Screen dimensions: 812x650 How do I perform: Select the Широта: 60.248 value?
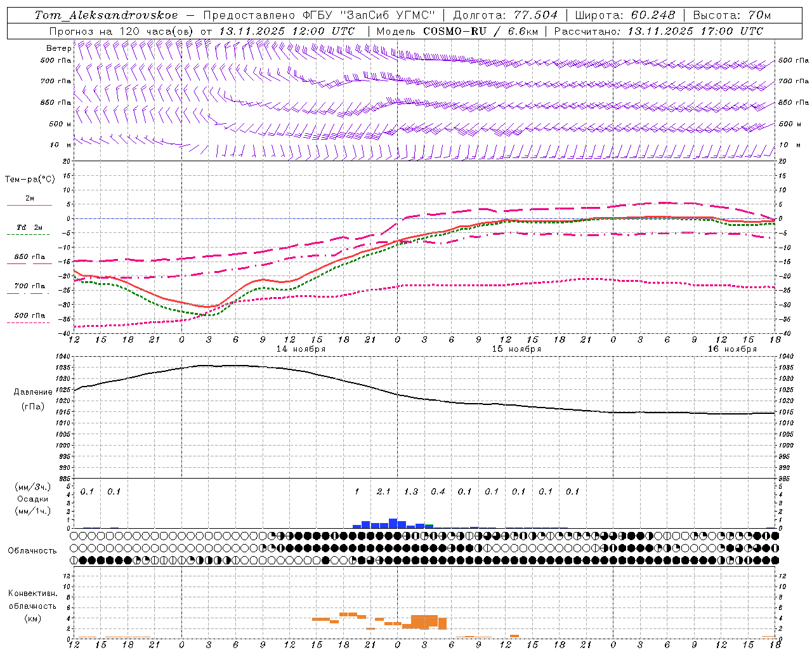tap(625, 15)
